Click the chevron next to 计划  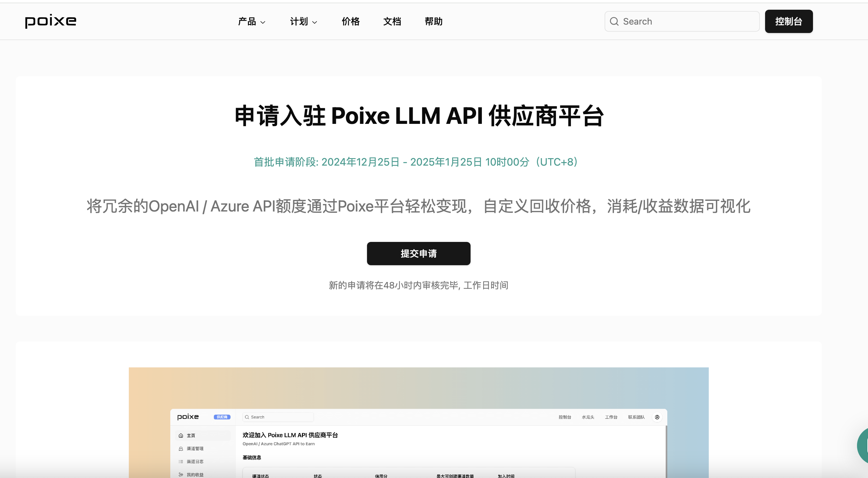click(315, 22)
